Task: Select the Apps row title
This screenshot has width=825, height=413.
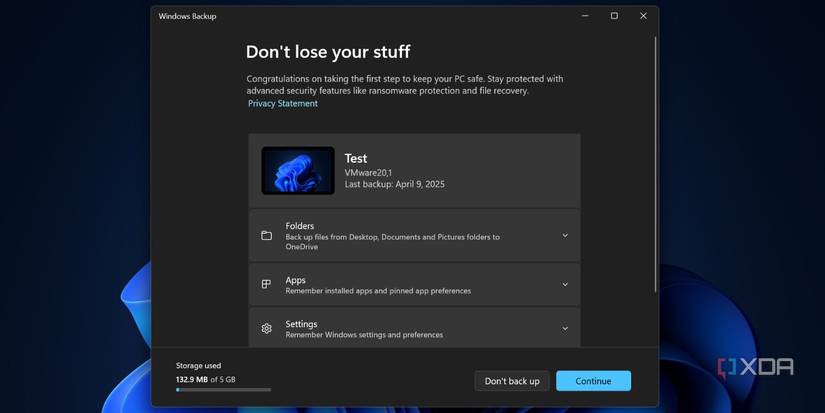Action: 296,280
